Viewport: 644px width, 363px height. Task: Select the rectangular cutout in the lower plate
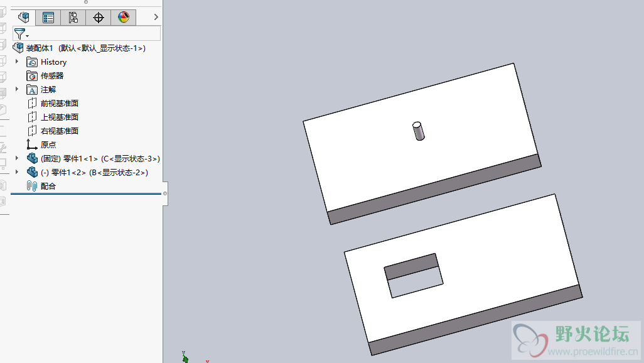(414, 276)
